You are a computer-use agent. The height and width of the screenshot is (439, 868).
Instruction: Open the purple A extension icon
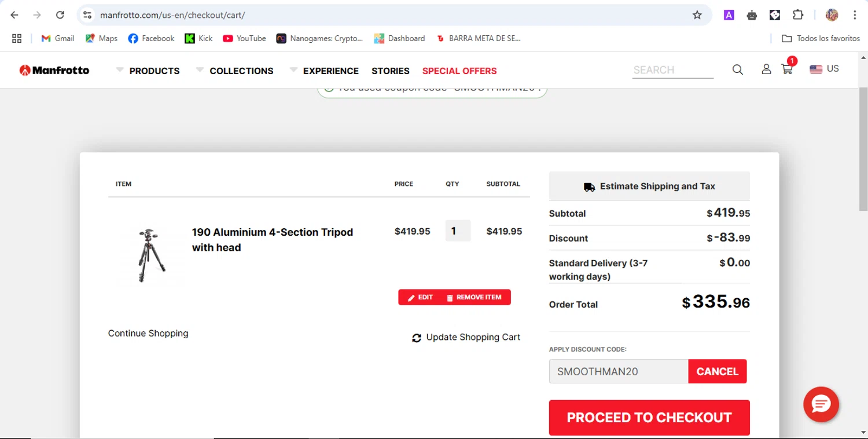click(729, 15)
